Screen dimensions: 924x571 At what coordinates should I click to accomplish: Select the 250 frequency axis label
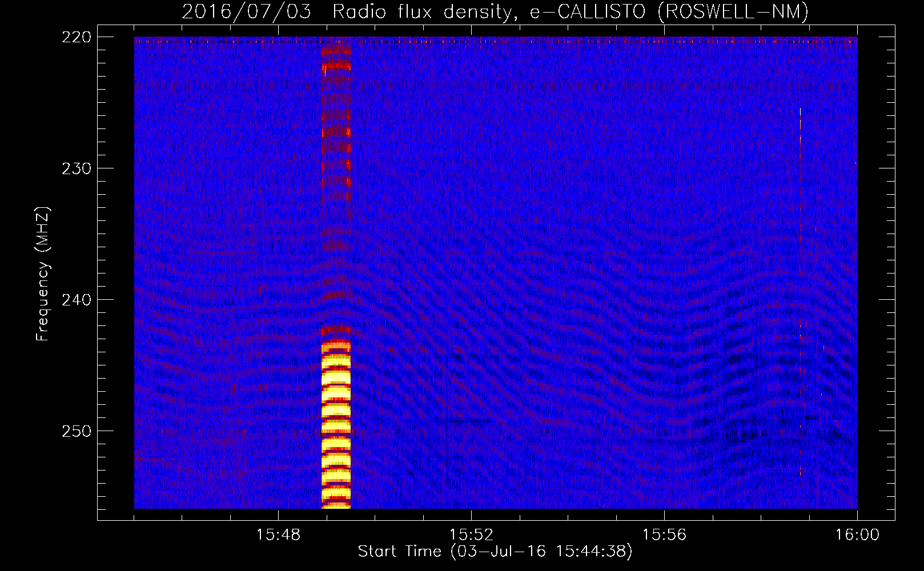(76, 431)
